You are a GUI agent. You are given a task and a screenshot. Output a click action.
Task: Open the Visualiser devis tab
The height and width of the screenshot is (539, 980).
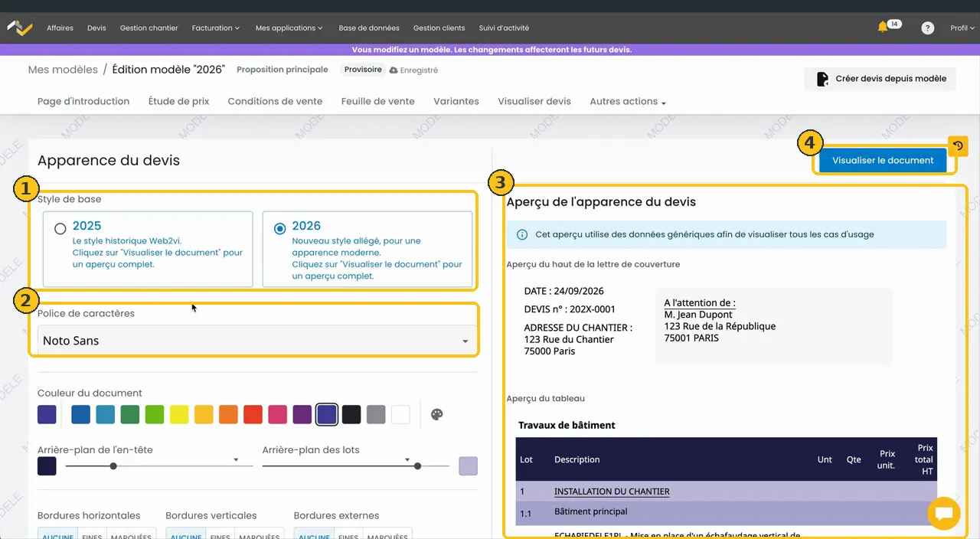[534, 101]
